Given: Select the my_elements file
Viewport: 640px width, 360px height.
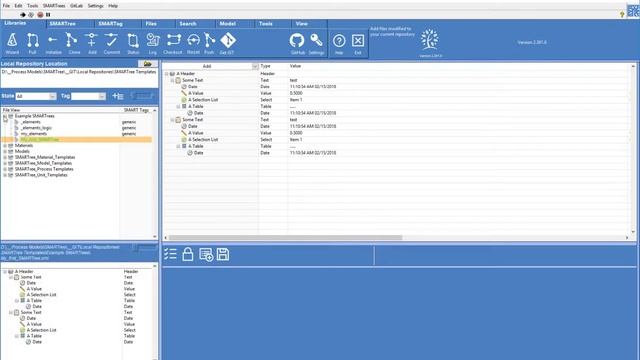Looking at the screenshot, I should (34, 134).
